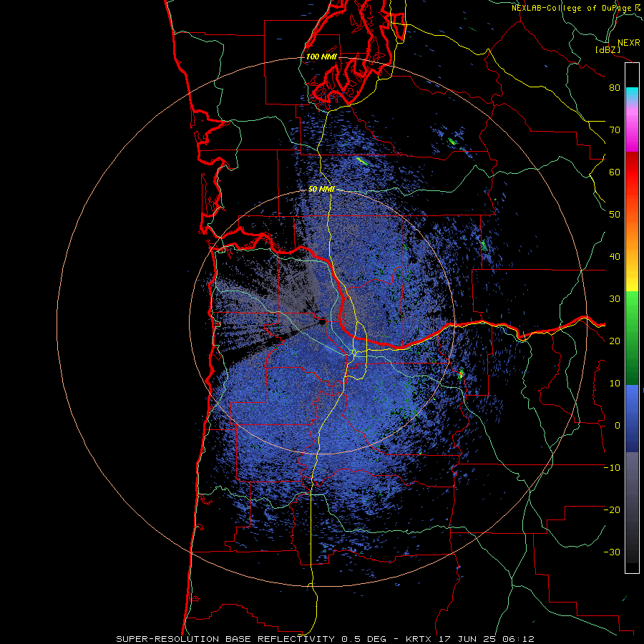Viewport: 644px width, 644px height.
Task: Click the 70 value on the color scale
Action: pyautogui.click(x=615, y=130)
